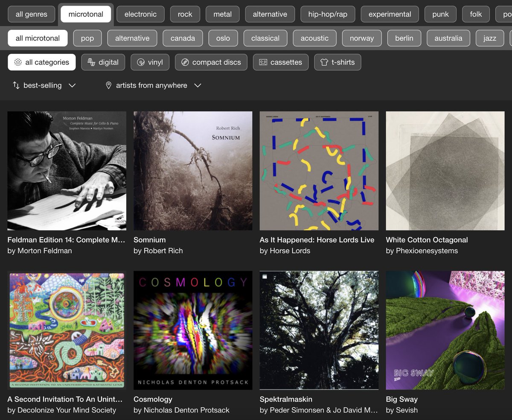
Task: Click artist name by Robert Rich
Action: click(x=158, y=251)
